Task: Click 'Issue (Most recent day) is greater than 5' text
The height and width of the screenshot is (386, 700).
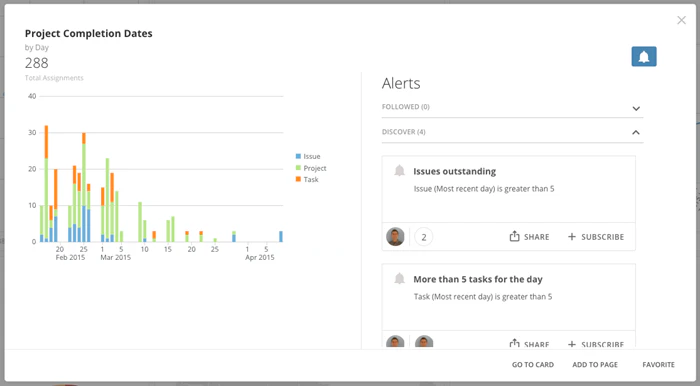Action: click(x=483, y=189)
